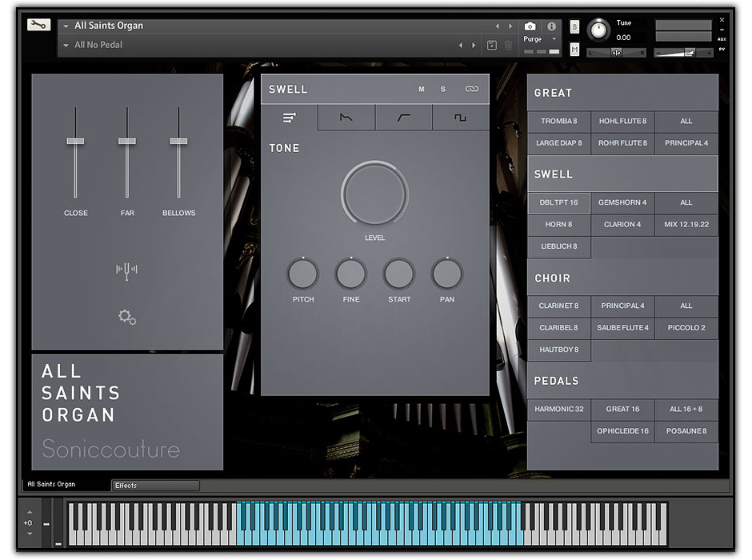Open the gears settings icon
The width and height of the screenshot is (752, 560).
[127, 317]
